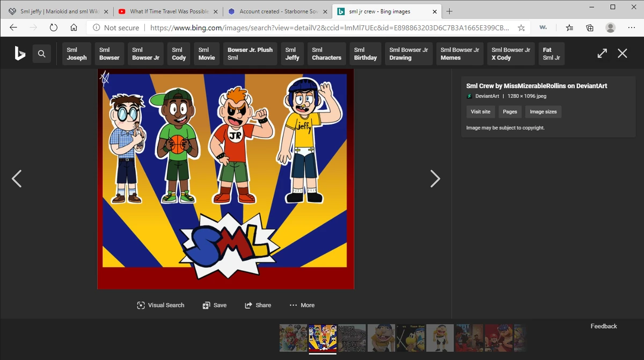The height and width of the screenshot is (360, 644).
Task: Open the browser settings menu with three dots
Action: (x=631, y=27)
